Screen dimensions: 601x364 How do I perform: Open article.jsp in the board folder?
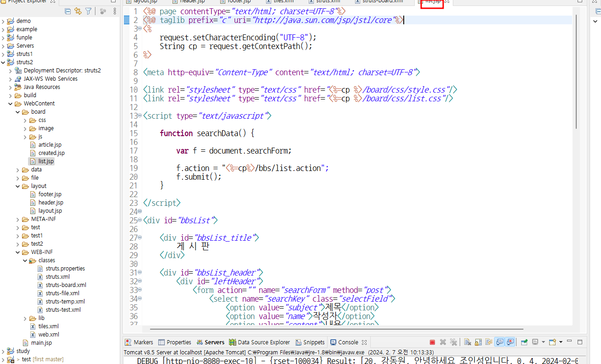(50, 145)
